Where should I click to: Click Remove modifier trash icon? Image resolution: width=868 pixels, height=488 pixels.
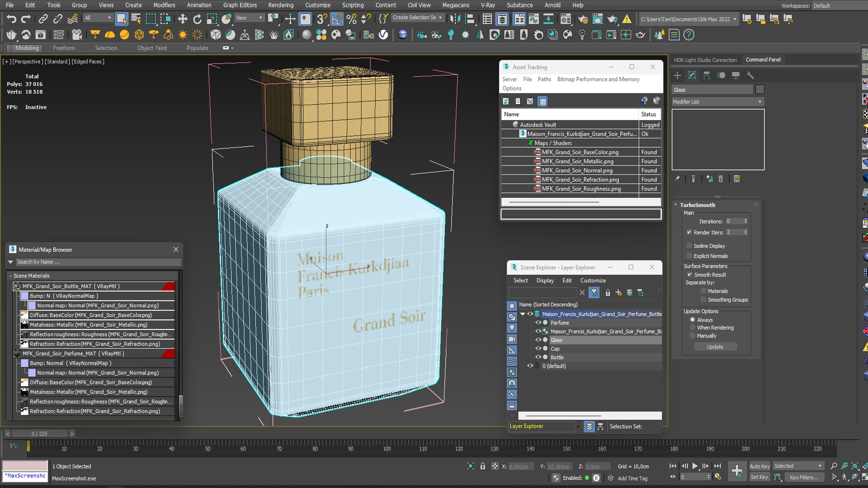pos(721,179)
